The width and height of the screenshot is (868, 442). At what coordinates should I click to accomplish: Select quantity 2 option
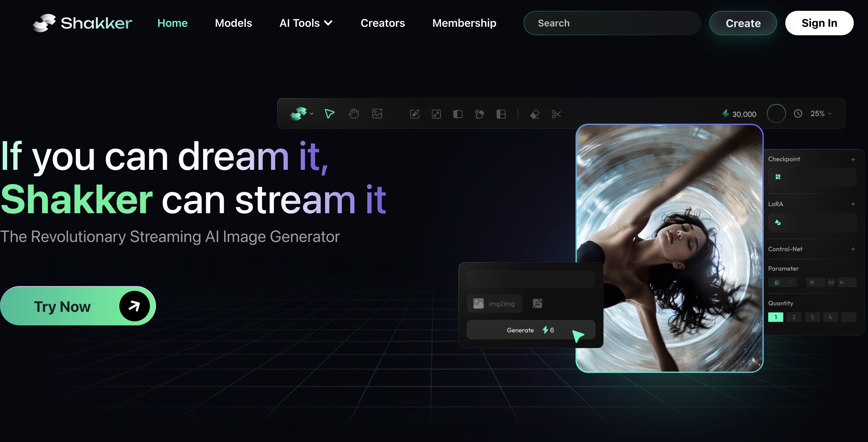(x=794, y=317)
